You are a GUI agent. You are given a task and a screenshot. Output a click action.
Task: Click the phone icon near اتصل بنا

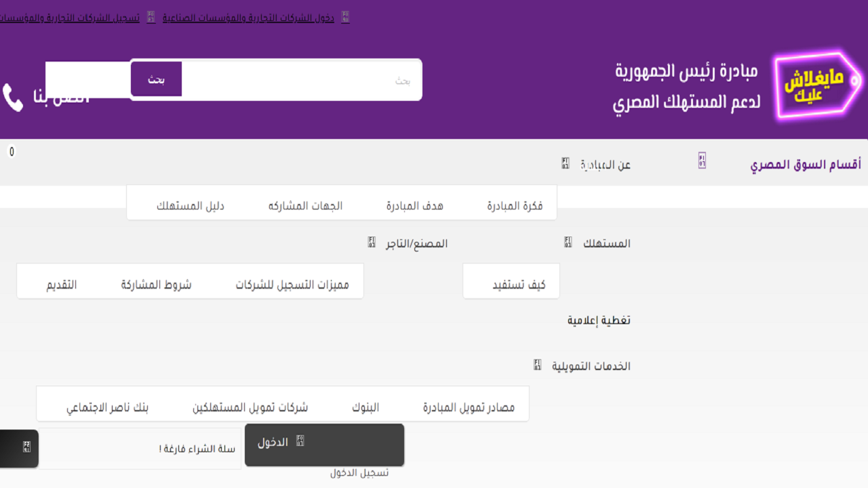click(13, 98)
